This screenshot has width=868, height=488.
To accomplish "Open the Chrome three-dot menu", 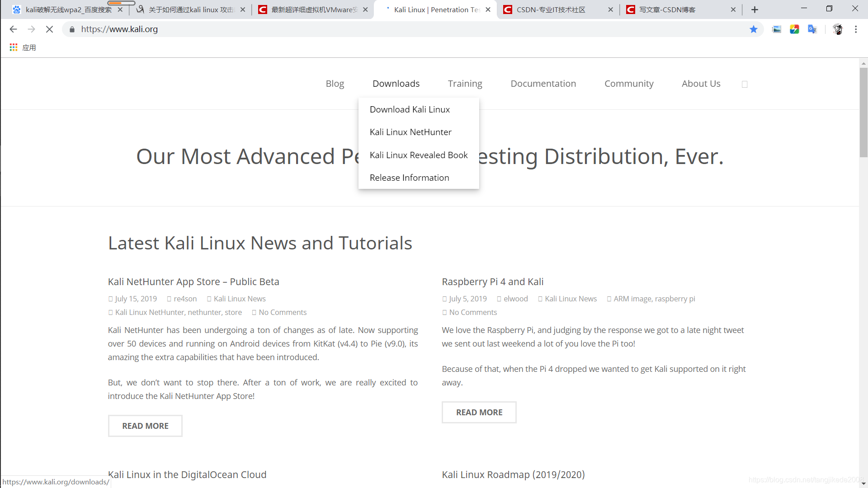I will click(x=856, y=29).
